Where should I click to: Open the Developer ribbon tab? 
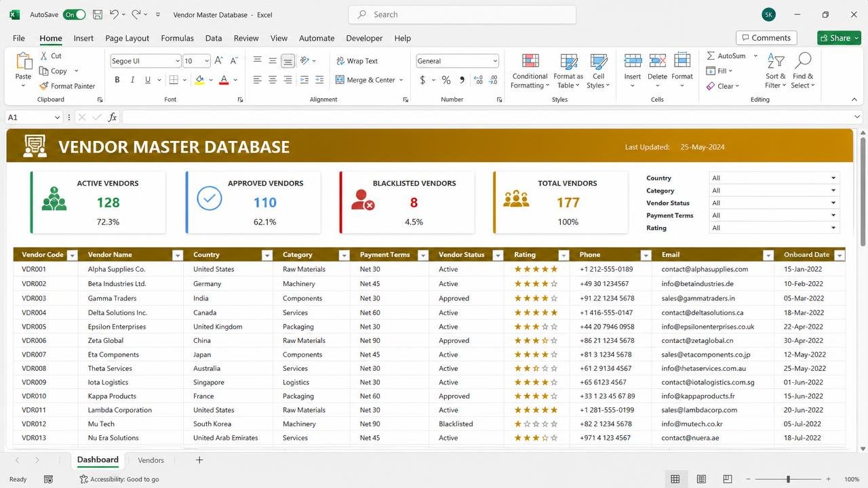click(x=364, y=38)
